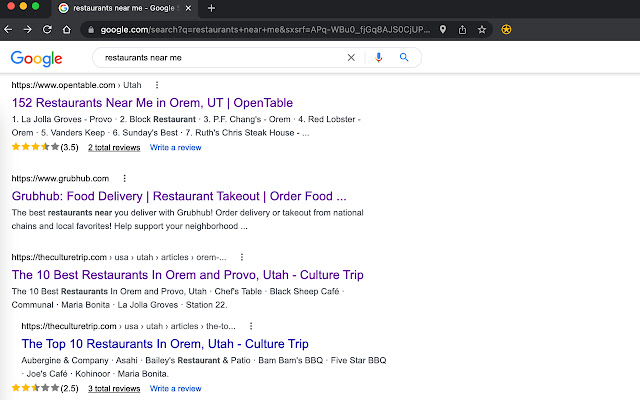This screenshot has height=400, width=640.
Task: Go forward with the browser forward arrow
Action: pos(27,29)
